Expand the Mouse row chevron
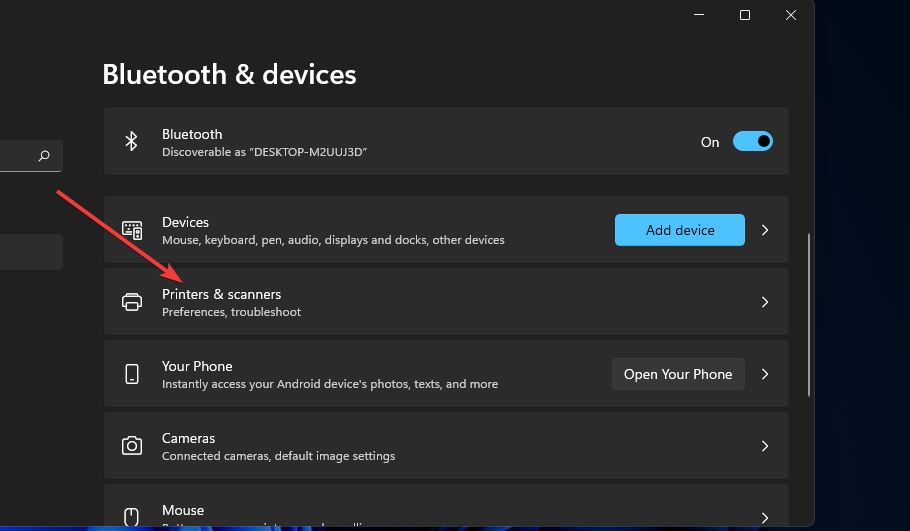910x531 pixels. point(765,517)
